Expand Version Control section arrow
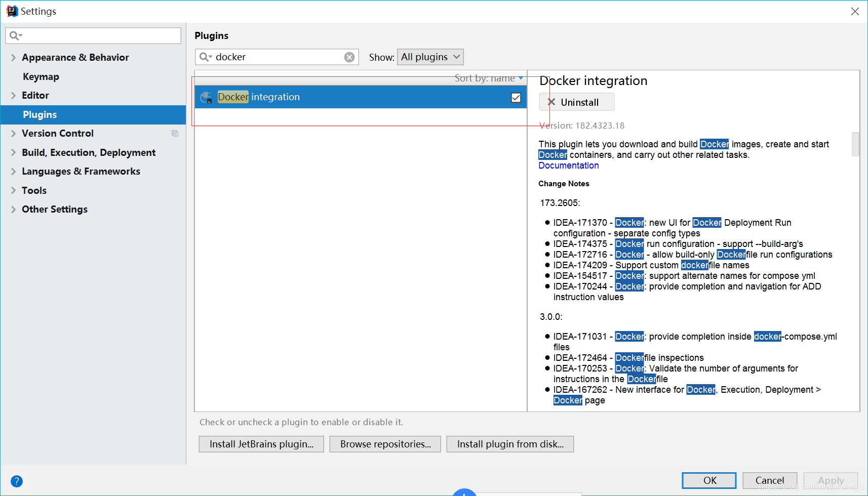 [14, 134]
